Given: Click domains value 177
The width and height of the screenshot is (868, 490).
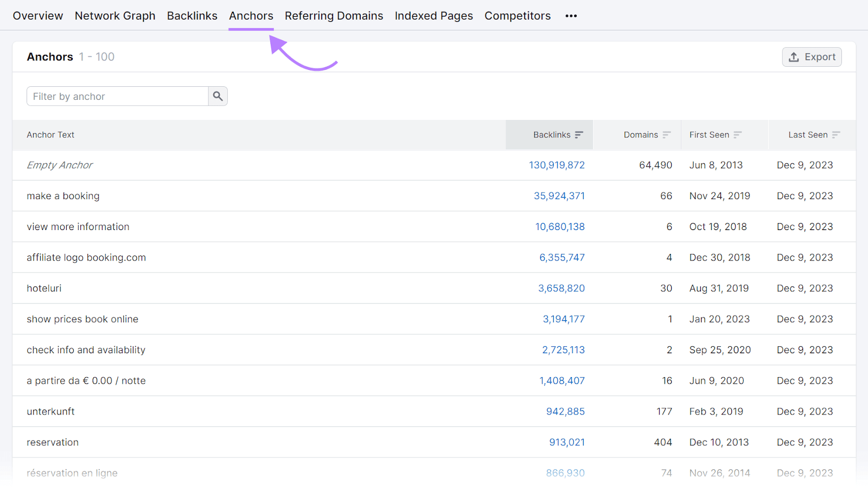Looking at the screenshot, I should 664,411.
